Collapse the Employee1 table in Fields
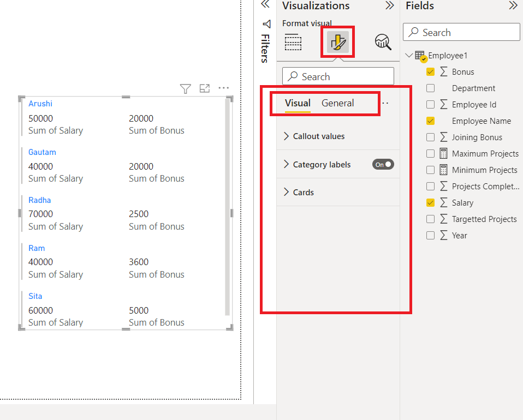The image size is (523, 420). point(409,55)
